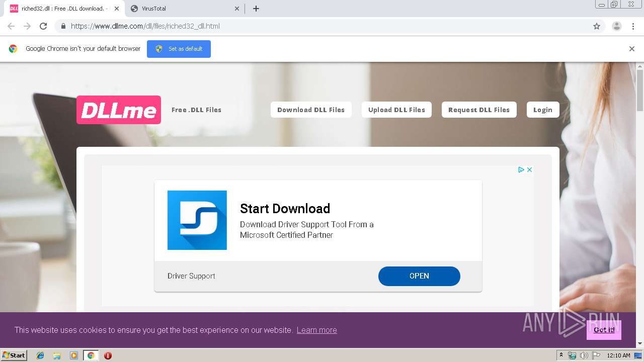The image size is (644, 362).
Task: Dismiss the default browser notification bar
Action: pyautogui.click(x=632, y=49)
